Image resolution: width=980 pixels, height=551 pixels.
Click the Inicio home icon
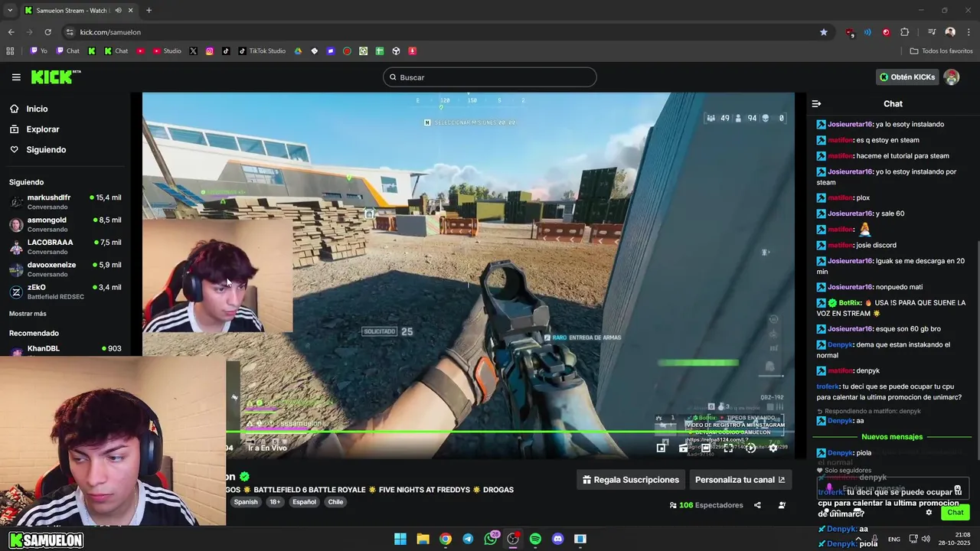(15, 109)
